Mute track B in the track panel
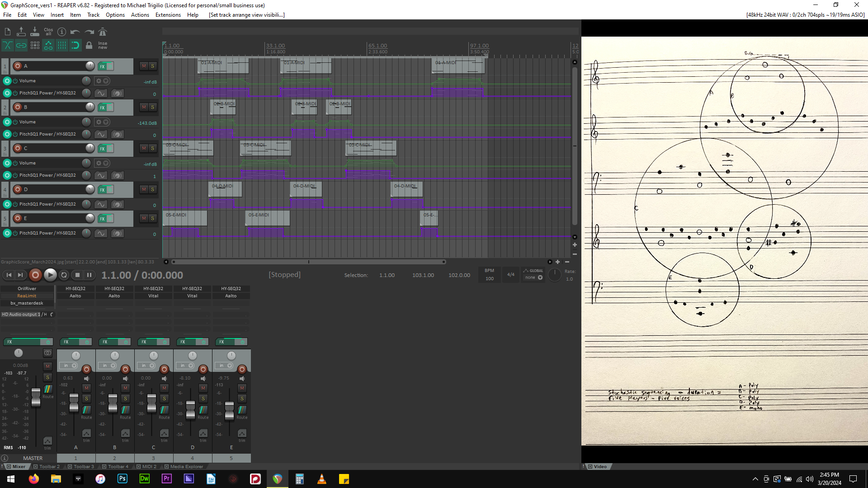The image size is (868, 488). coord(144,107)
